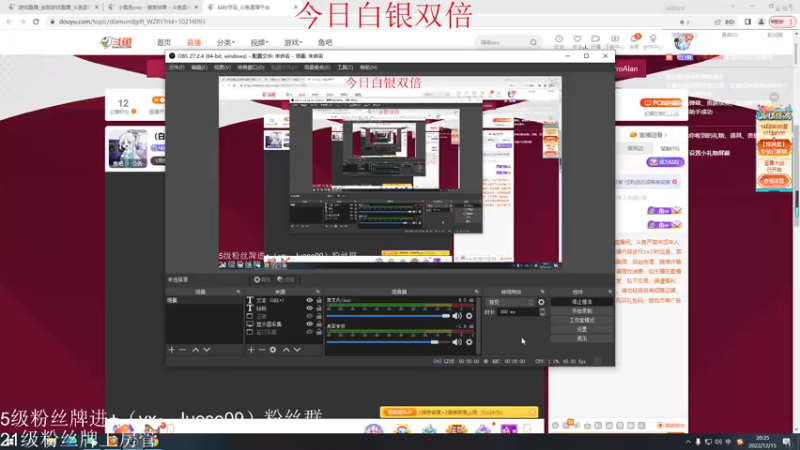Click the taskbar clock showing 20:35
Screen dimensions: 800x450
coord(762,441)
